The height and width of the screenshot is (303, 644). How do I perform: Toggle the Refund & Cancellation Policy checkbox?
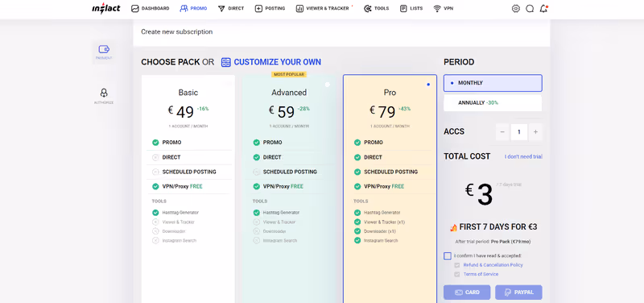pyautogui.click(x=456, y=265)
